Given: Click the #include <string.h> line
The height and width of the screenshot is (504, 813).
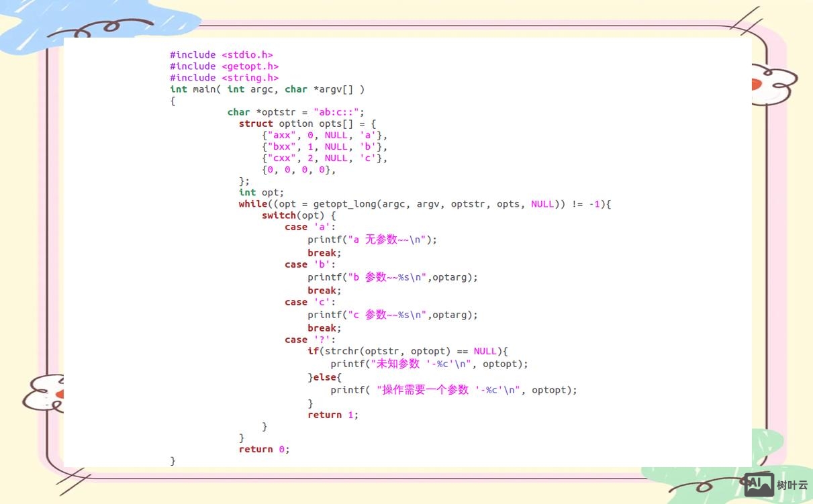Looking at the screenshot, I should point(224,78).
